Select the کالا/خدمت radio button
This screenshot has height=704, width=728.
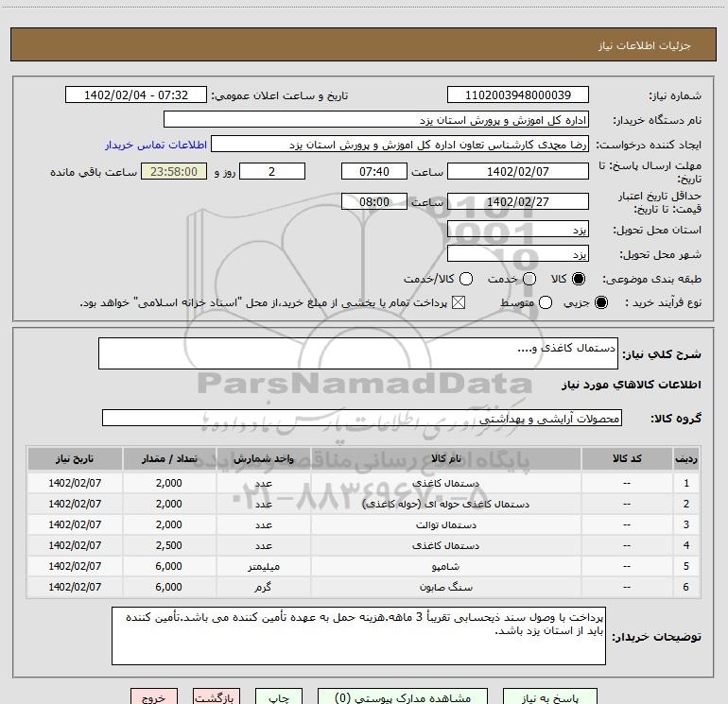tap(466, 279)
